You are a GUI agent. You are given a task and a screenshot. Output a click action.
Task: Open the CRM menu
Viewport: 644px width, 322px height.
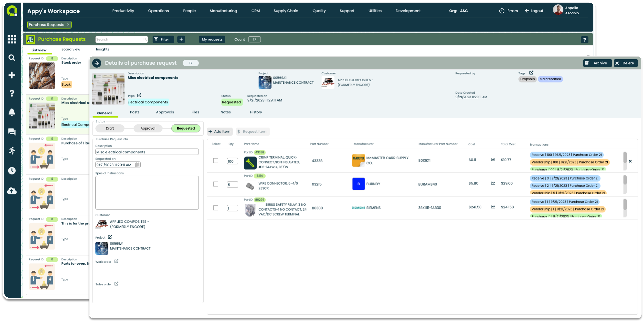click(256, 11)
